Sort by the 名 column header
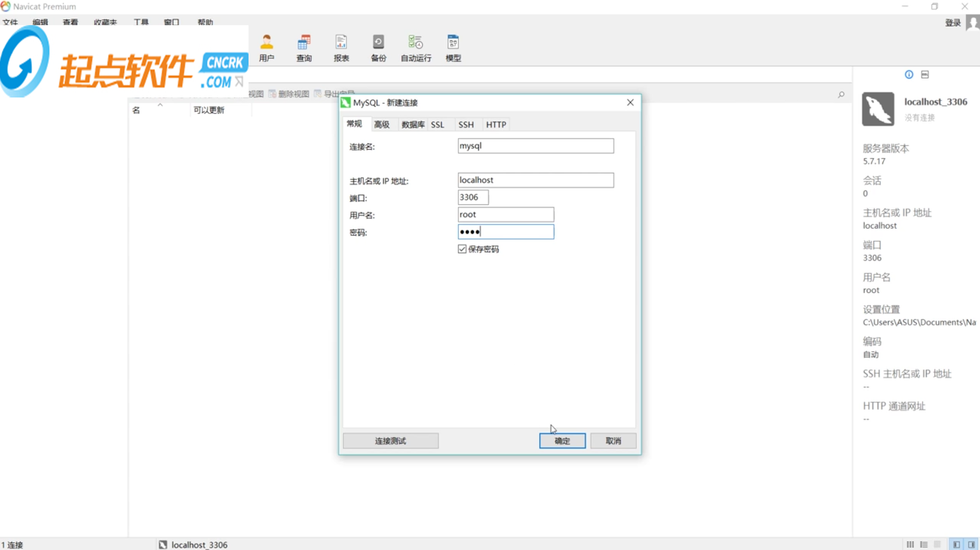The image size is (980, 550). pos(158,110)
